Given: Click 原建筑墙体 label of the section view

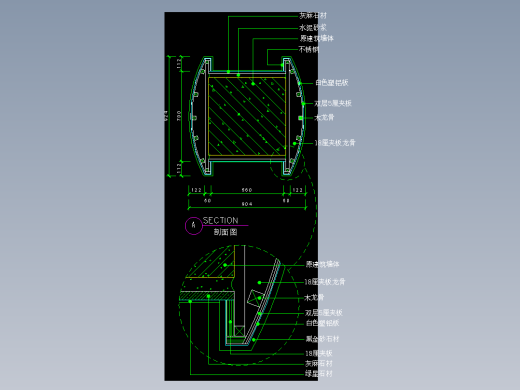Looking at the screenshot, I should [316, 38].
